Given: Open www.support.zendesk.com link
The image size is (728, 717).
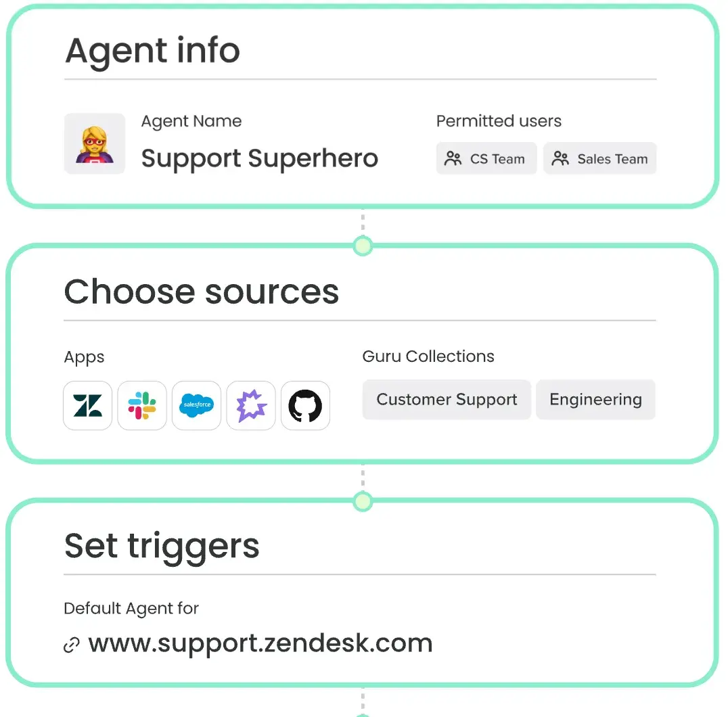Looking at the screenshot, I should 260,643.
